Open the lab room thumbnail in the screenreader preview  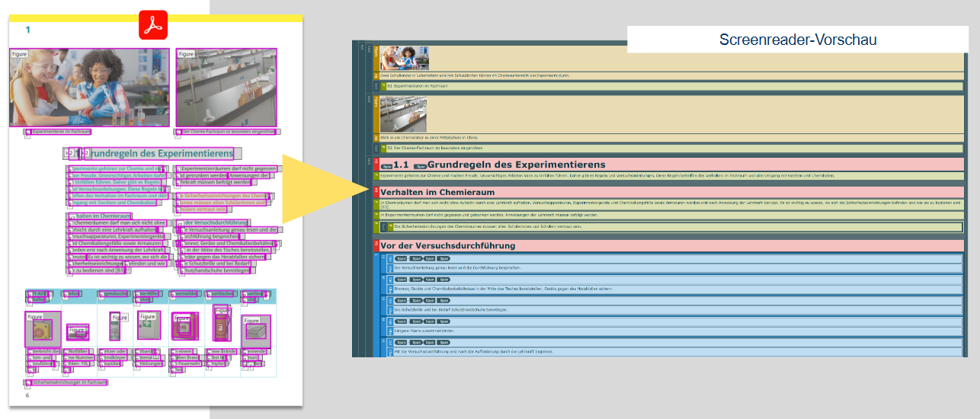[403, 114]
